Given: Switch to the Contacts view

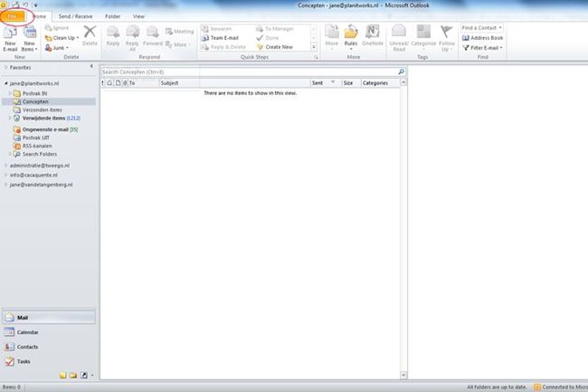Looking at the screenshot, I should (x=49, y=347).
